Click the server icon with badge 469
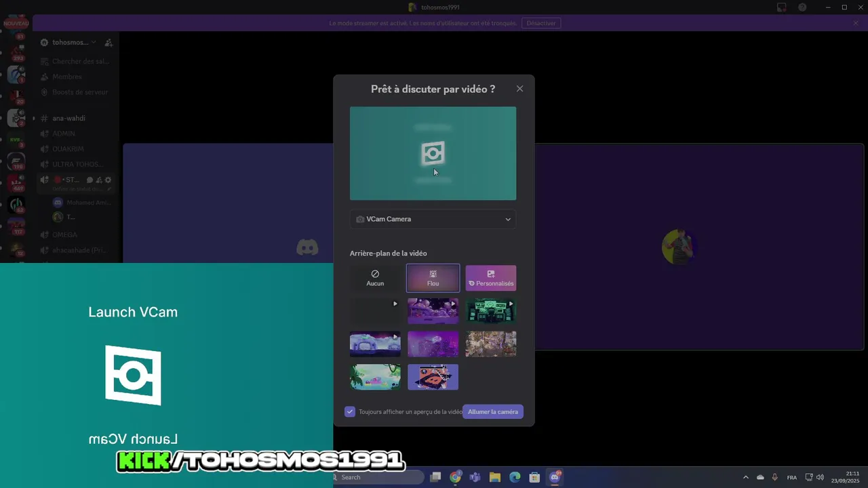 (x=16, y=182)
